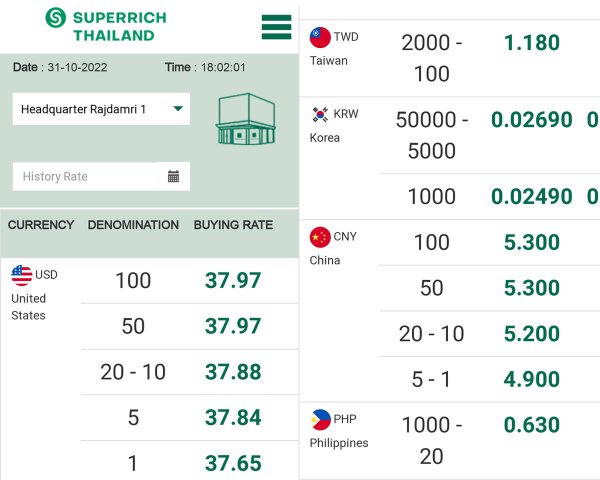Click the United States flag icon
The image size is (600, 480).
tap(21, 275)
